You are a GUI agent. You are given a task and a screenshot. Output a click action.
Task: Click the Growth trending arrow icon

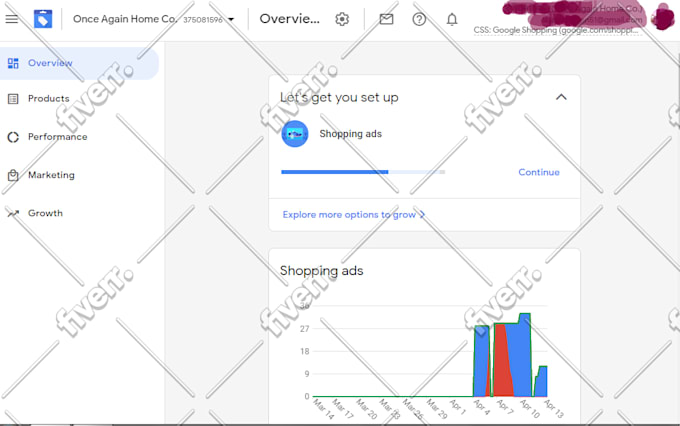pos(13,213)
